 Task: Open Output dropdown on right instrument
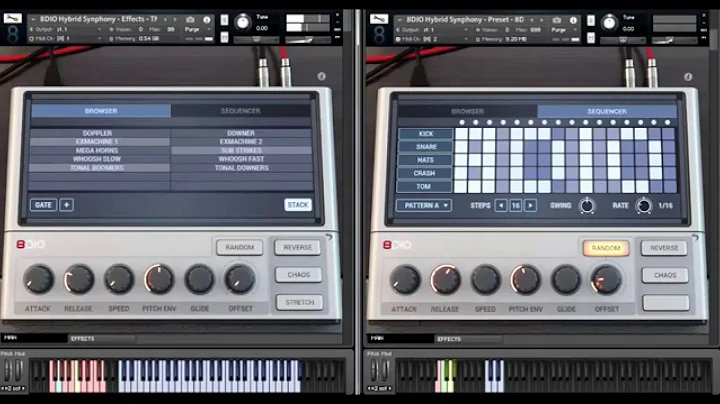(466, 30)
